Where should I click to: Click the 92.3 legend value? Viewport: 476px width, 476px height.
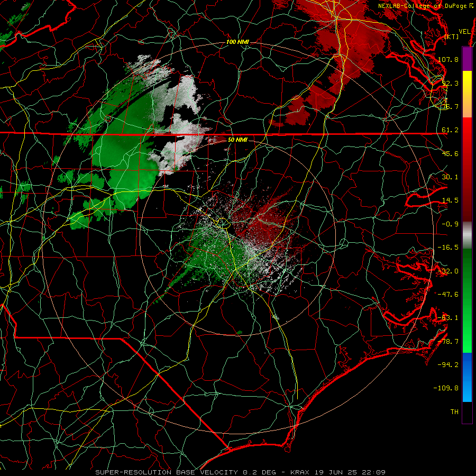pos(450,83)
